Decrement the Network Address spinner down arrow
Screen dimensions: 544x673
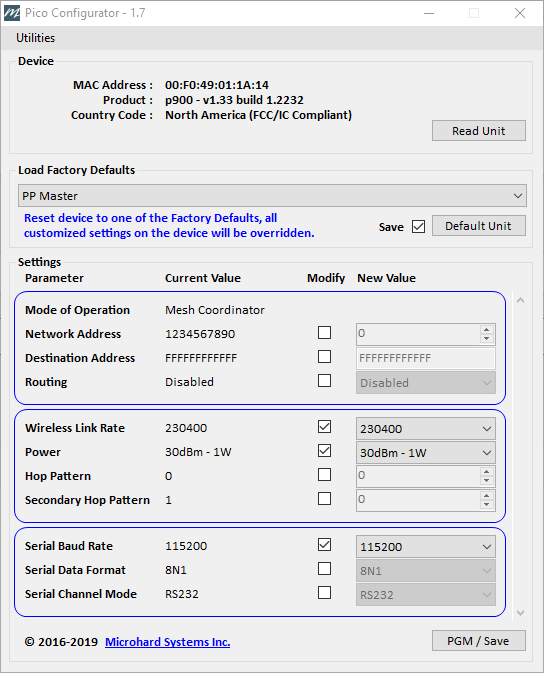coord(486,339)
